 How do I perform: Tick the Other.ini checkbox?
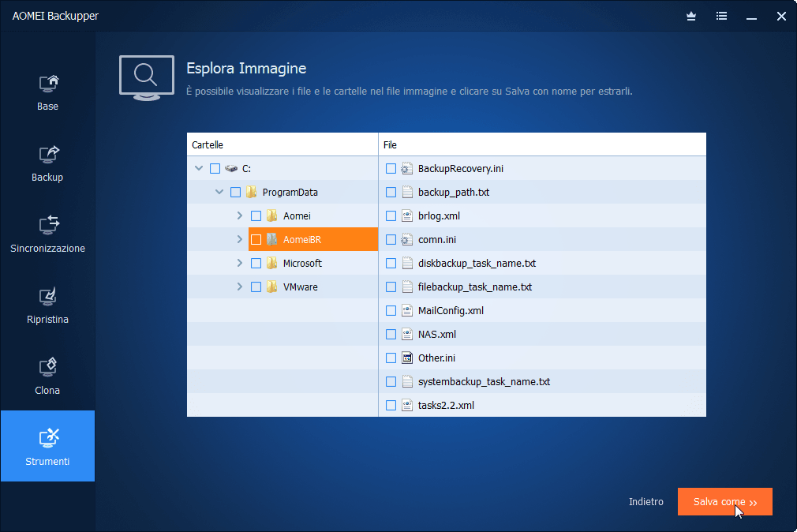click(391, 358)
